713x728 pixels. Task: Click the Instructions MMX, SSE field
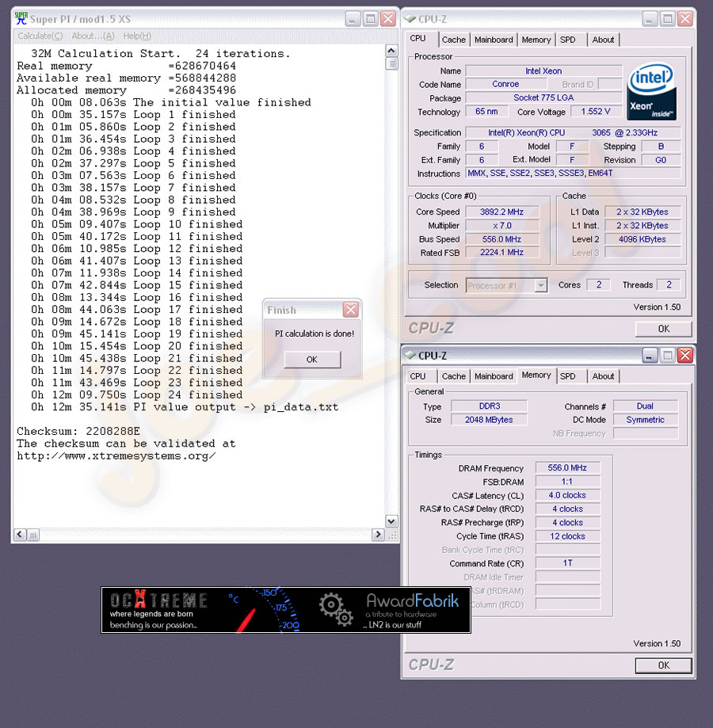coord(574,173)
